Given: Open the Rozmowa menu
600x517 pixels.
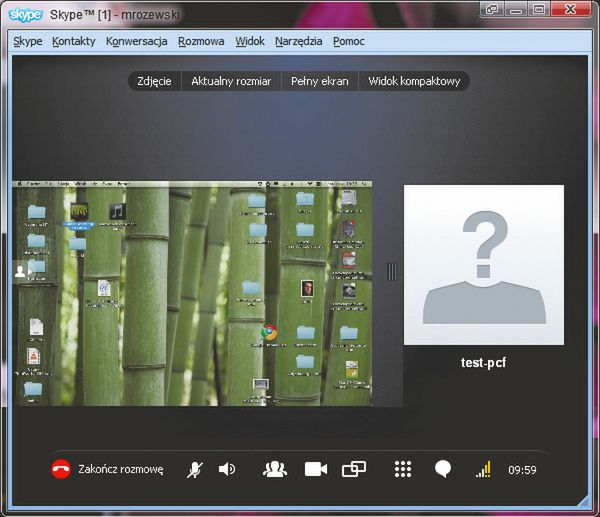Looking at the screenshot, I should 201,41.
